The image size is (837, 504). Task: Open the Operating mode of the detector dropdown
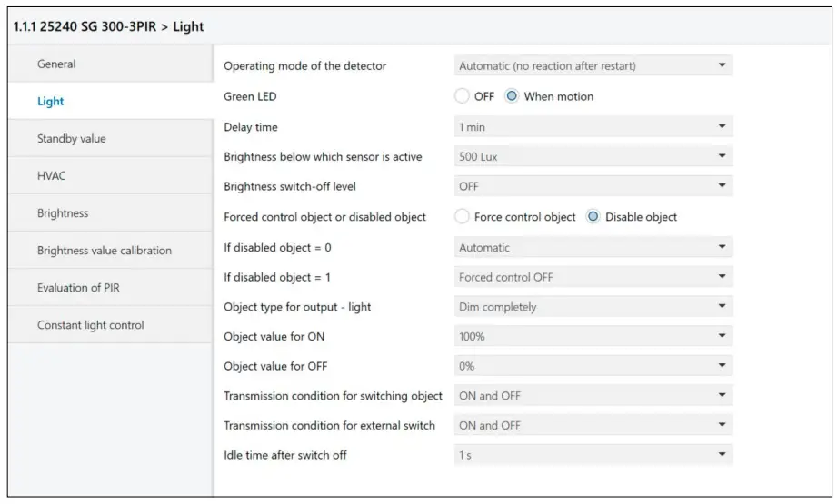tap(593, 66)
